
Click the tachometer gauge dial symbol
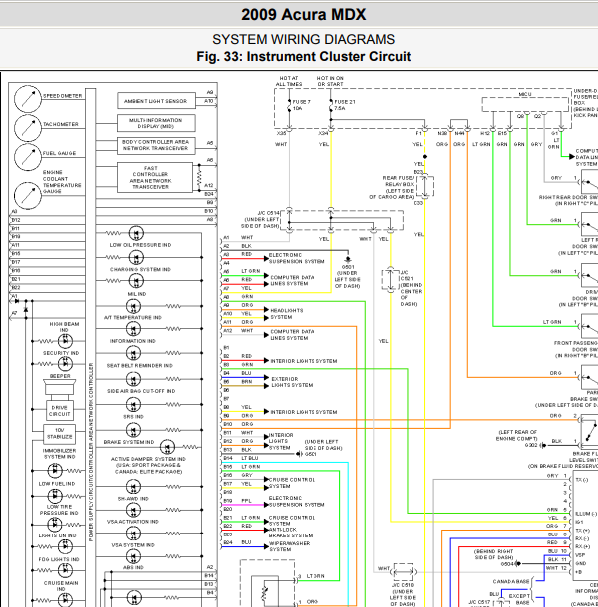[27, 128]
